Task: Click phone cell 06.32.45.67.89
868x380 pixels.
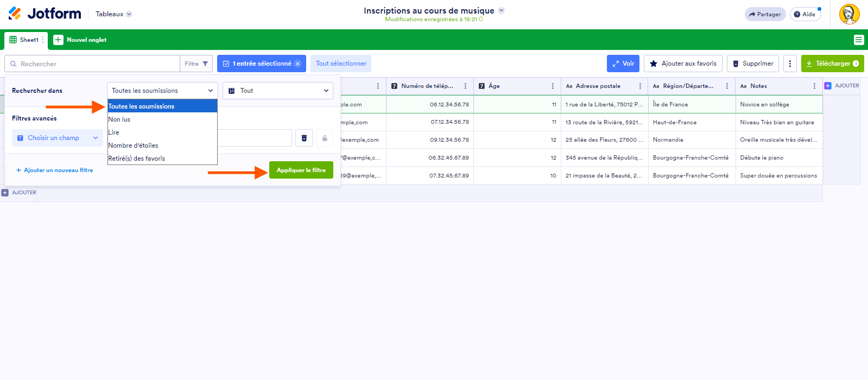Action: coord(430,157)
